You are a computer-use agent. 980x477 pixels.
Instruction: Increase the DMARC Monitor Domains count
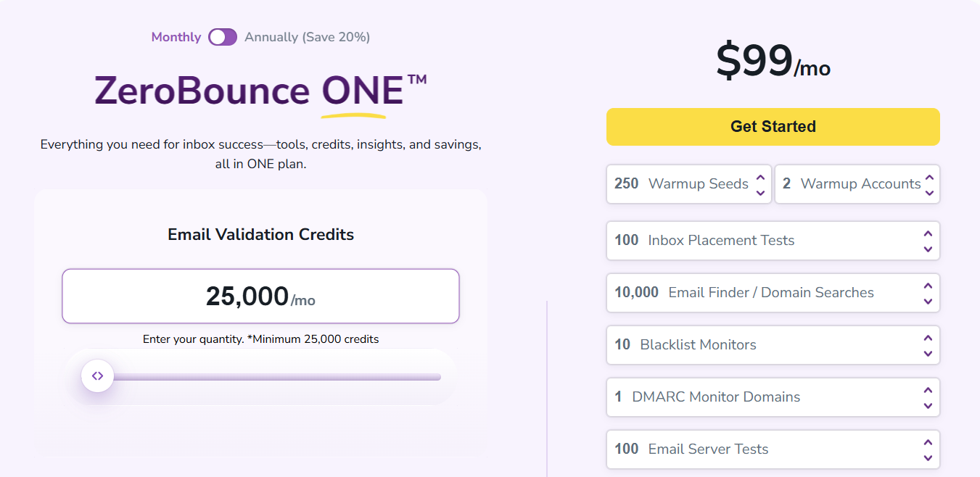point(928,391)
